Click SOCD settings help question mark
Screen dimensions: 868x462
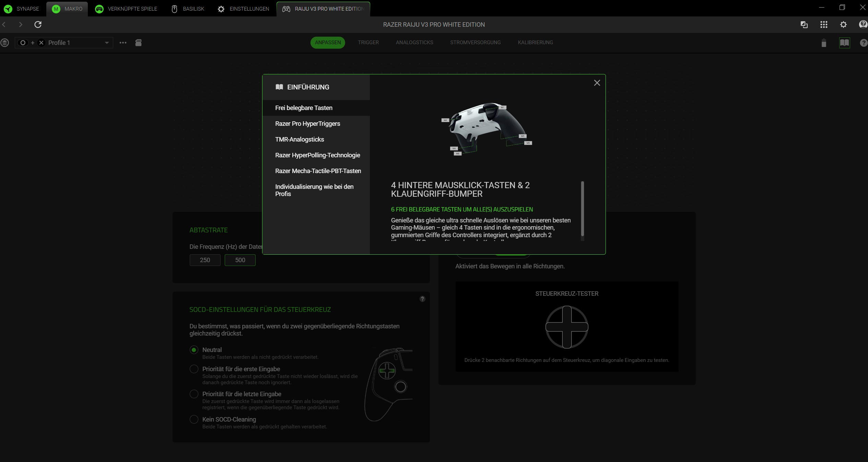[422, 299]
